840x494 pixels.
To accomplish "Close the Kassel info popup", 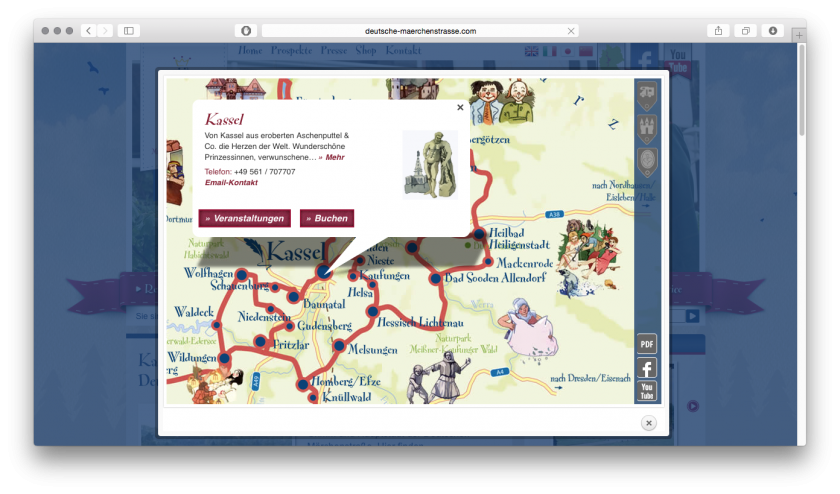I will point(460,107).
